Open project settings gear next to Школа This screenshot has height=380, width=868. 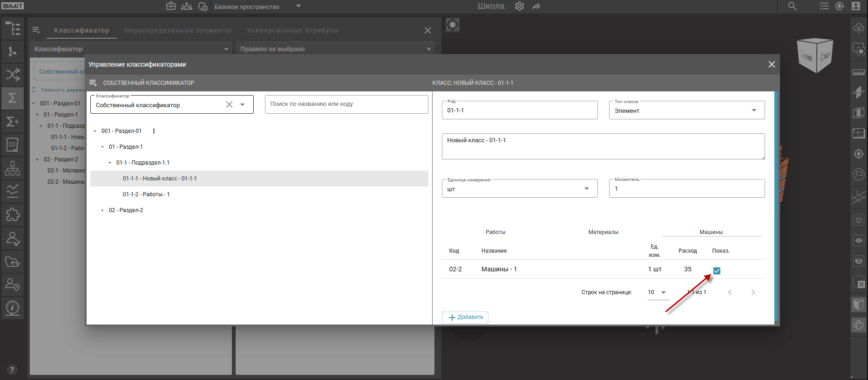(519, 6)
